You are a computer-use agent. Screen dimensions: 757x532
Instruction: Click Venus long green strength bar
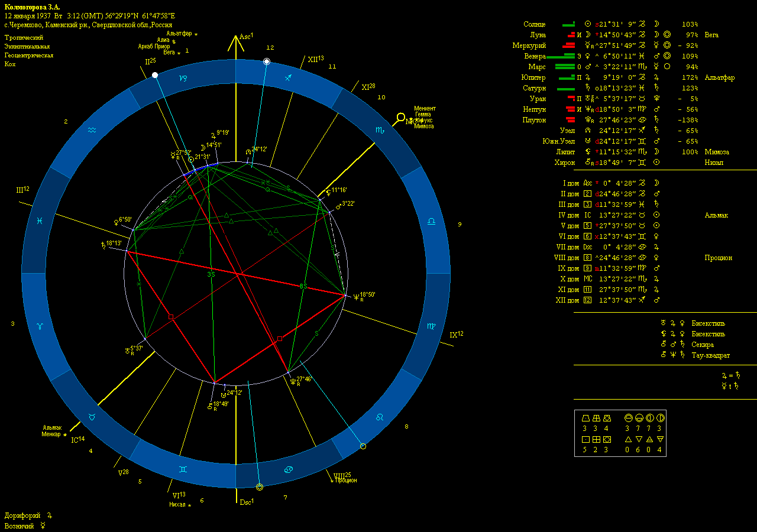tap(561, 56)
